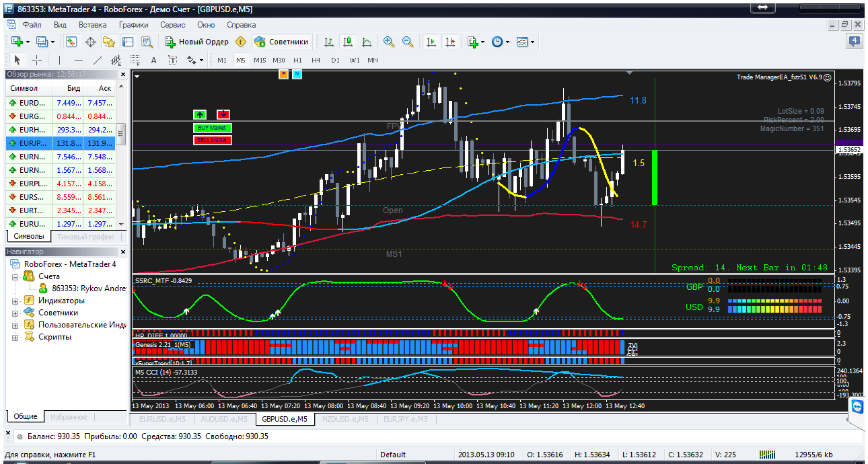Click the yellow MetaEditor diamond icon
Image resolution: width=868 pixels, height=464 pixels.
(240, 42)
